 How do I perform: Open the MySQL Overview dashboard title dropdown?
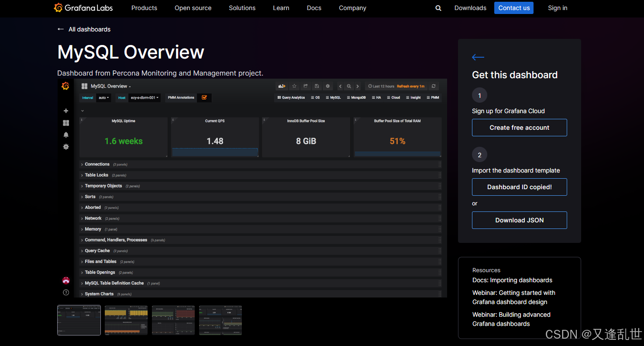(111, 86)
